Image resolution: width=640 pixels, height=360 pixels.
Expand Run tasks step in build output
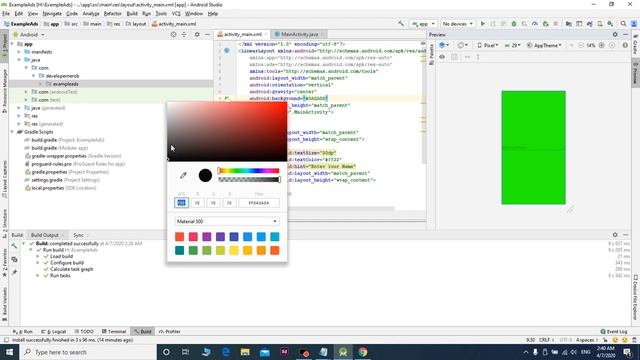[x=38, y=276]
